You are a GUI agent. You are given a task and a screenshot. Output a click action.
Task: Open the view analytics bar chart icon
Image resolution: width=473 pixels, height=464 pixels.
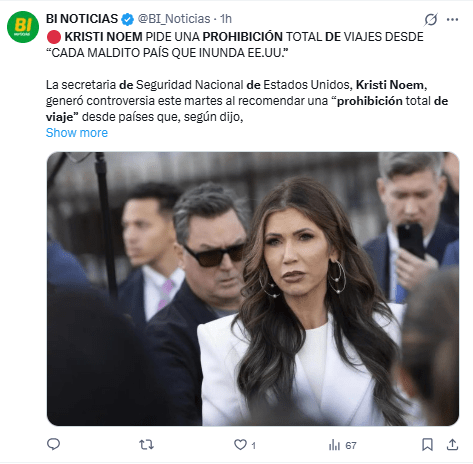(334, 445)
